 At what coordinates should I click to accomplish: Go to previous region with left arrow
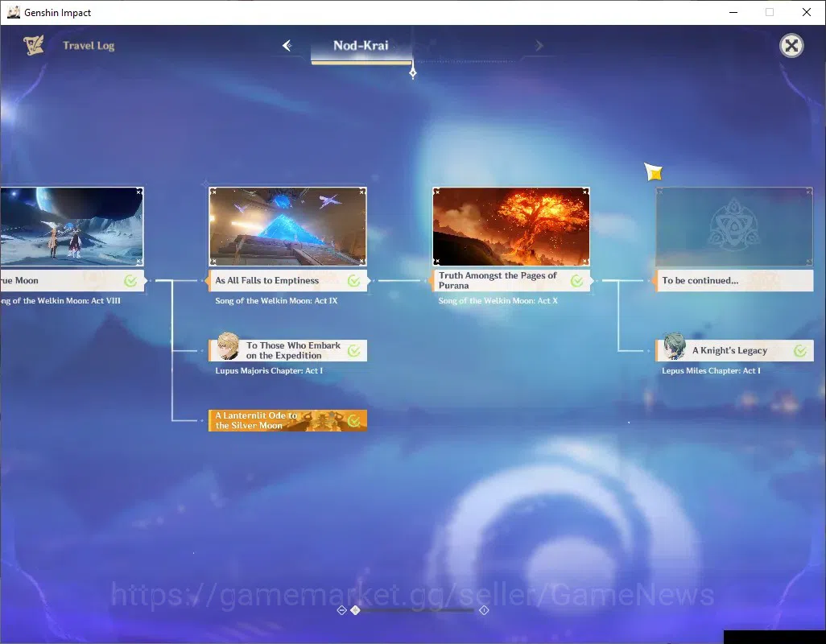287,45
